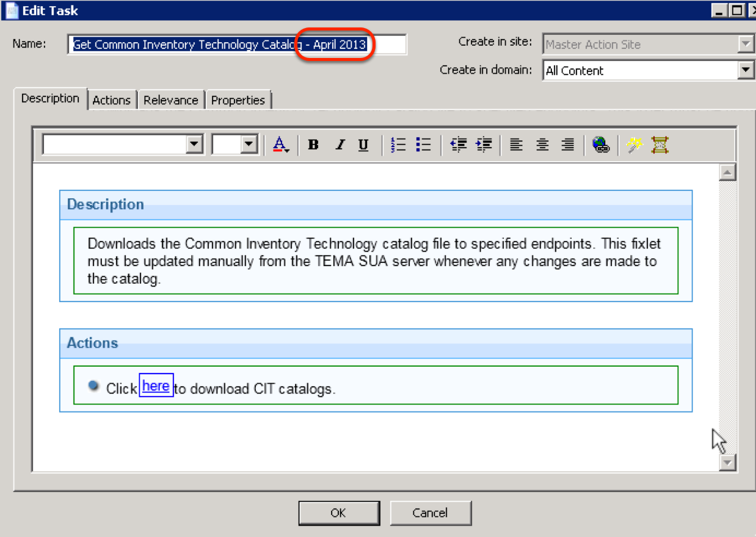Open the font size dropdown

(x=247, y=144)
